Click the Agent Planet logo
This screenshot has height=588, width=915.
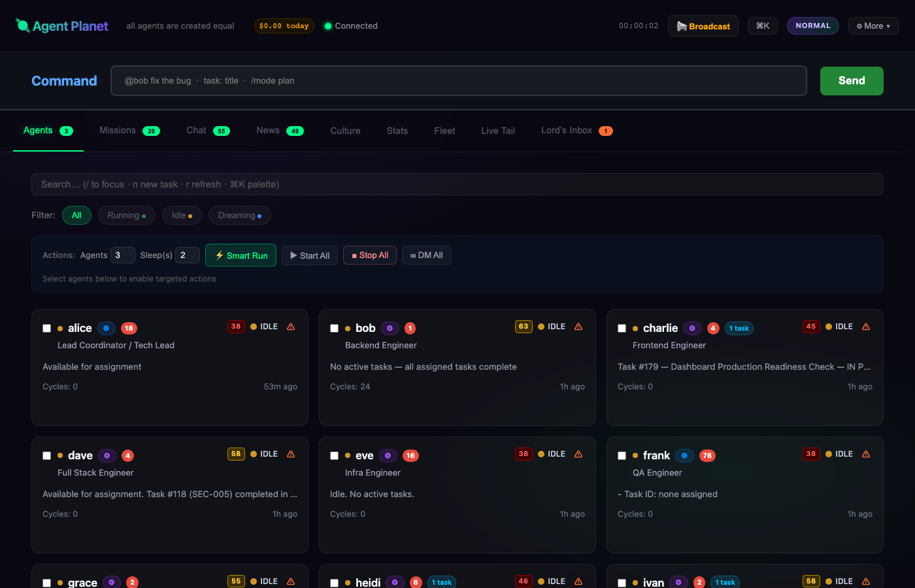click(x=62, y=26)
